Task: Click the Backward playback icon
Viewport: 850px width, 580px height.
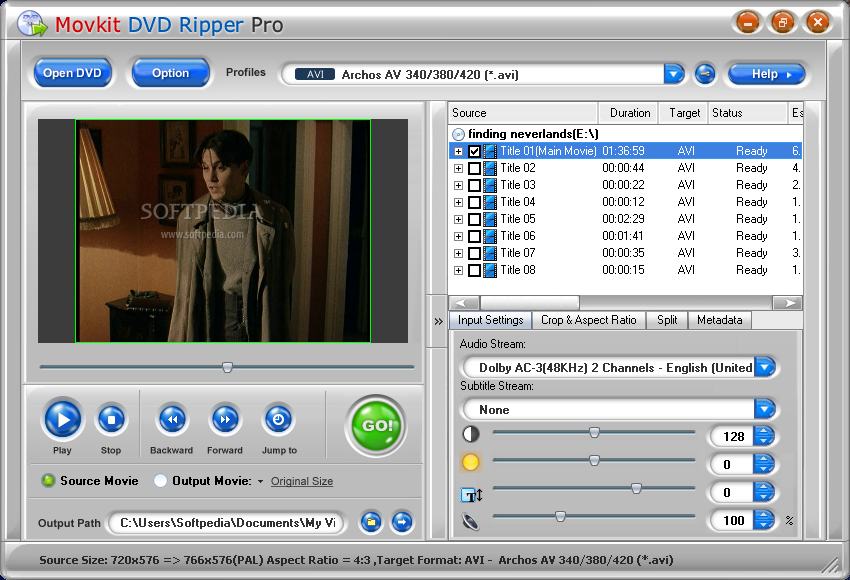Action: 172,419
